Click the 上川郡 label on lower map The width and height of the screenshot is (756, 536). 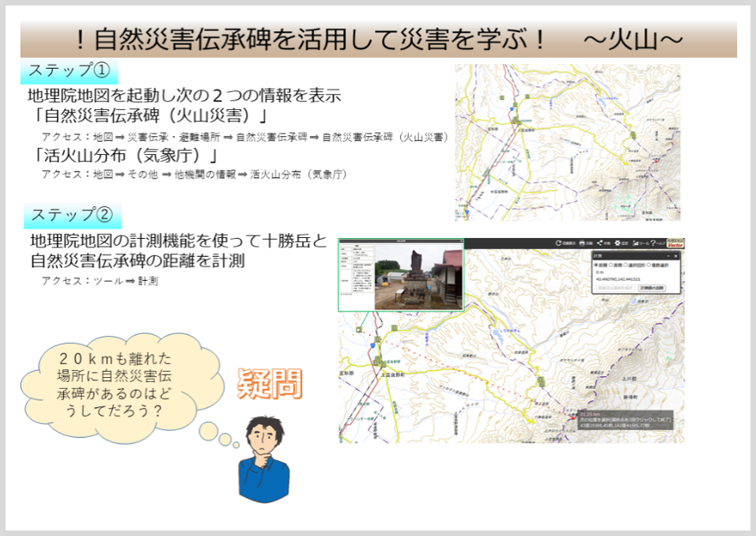point(629,379)
